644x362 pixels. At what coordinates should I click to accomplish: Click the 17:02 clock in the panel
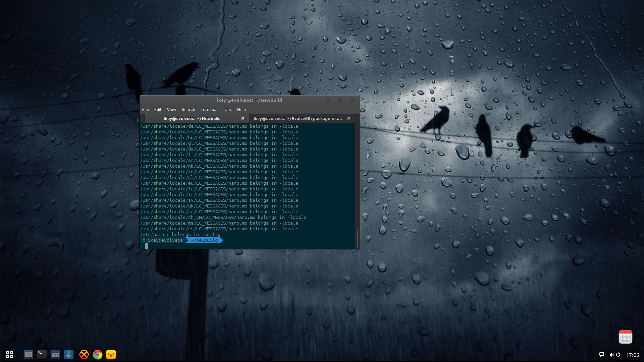[633, 355]
